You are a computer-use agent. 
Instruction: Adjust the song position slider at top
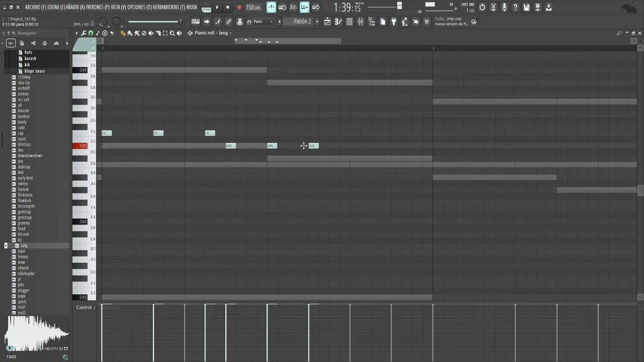pos(384,6)
